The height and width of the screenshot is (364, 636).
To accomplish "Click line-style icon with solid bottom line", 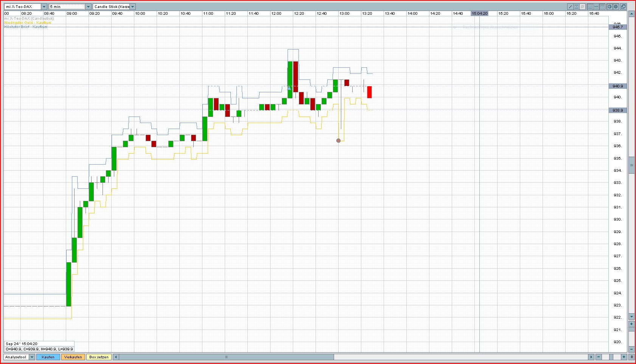I will click(590, 6).
